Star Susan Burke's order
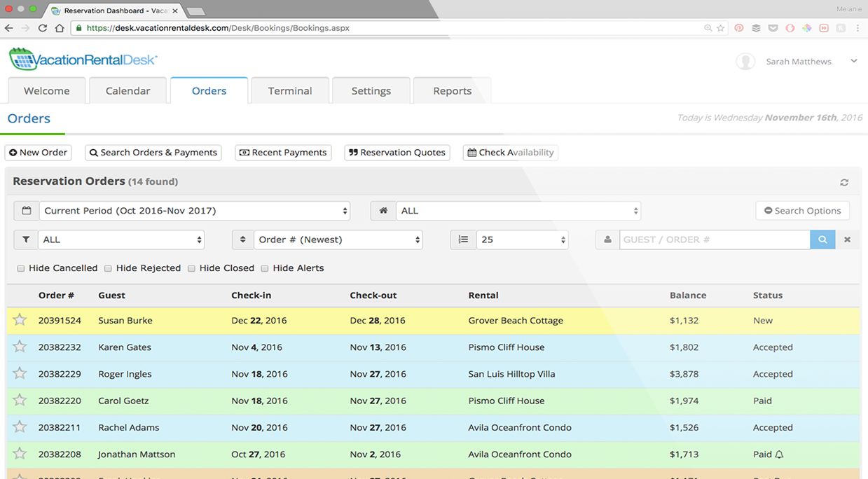 (20, 320)
